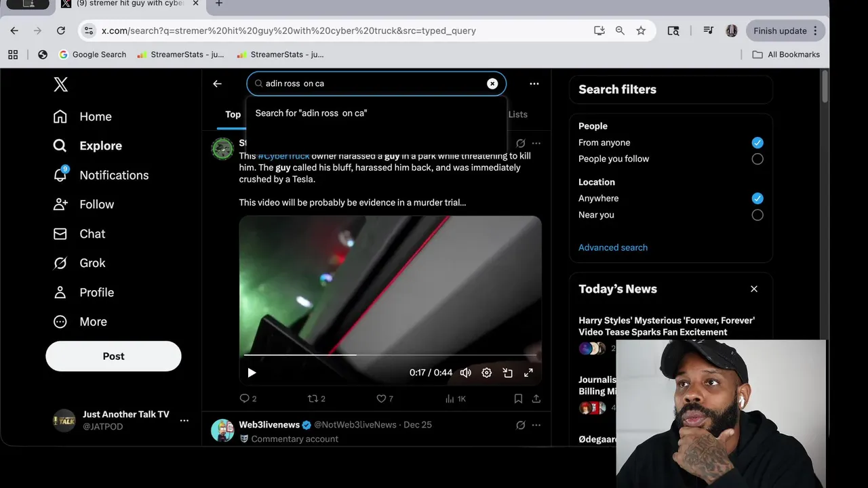
Task: Open media controls icon in toolbar
Action: tap(708, 30)
